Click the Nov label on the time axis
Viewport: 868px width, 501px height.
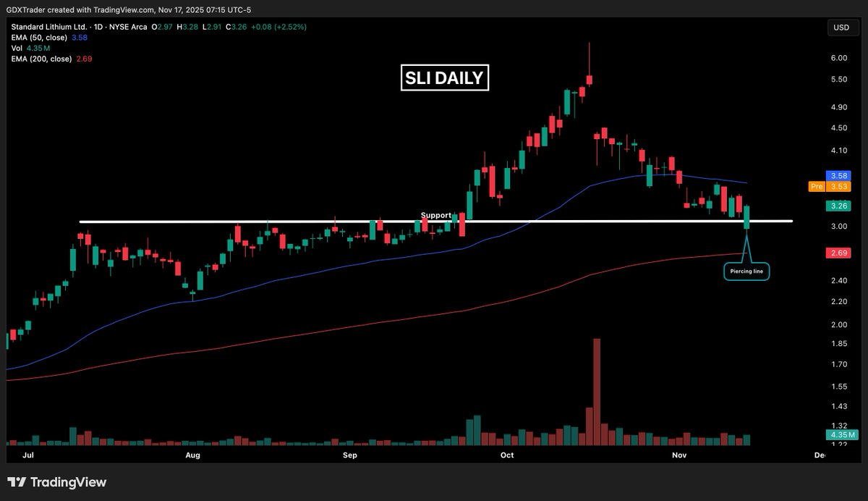click(678, 455)
